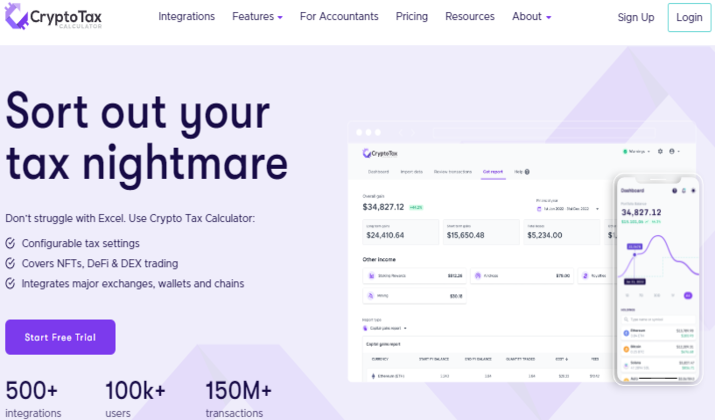Click the settings gear icon in the preview

coord(660,151)
